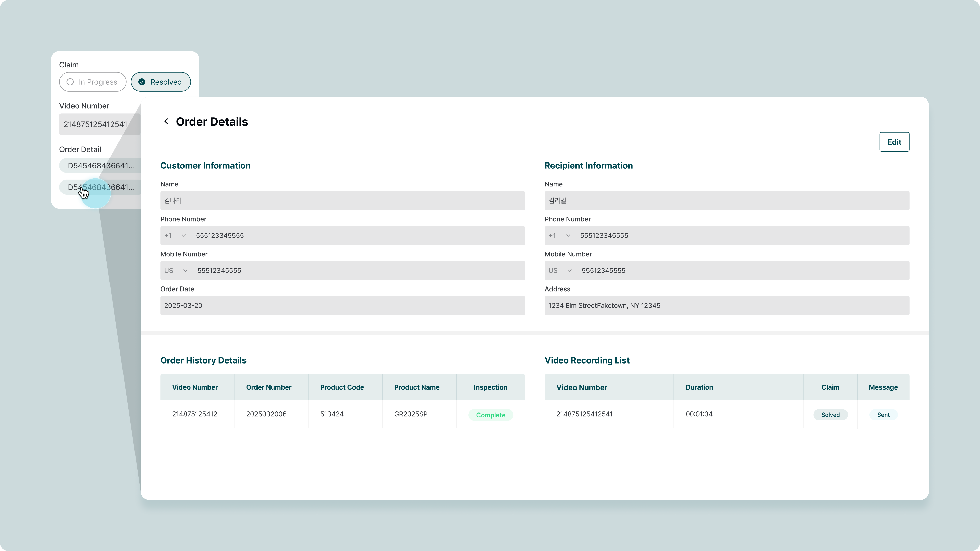Image resolution: width=980 pixels, height=551 pixels.
Task: Click the Sent message badge
Action: click(883, 415)
